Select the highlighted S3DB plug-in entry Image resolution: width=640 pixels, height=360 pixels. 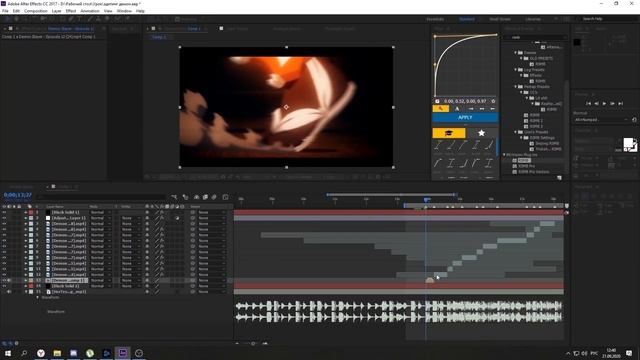tap(524, 160)
